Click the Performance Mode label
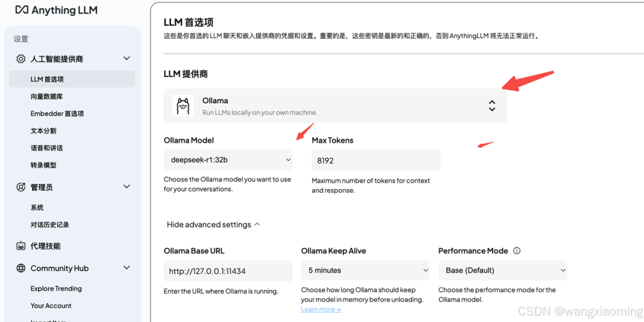644x322 pixels. (473, 250)
